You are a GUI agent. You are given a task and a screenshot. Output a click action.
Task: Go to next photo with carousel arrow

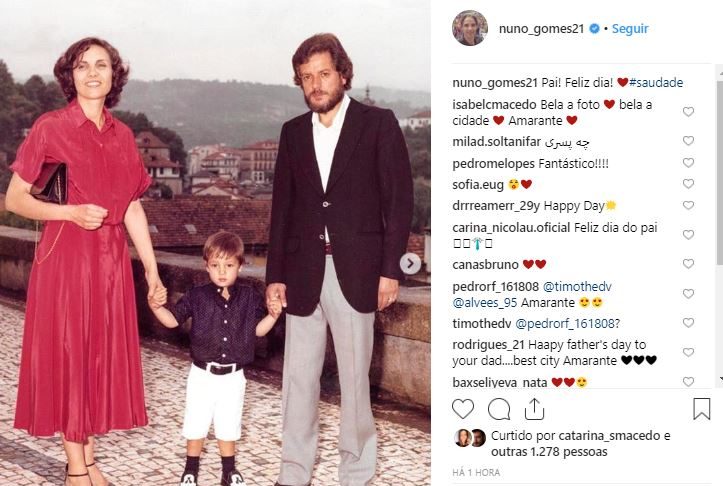(410, 264)
